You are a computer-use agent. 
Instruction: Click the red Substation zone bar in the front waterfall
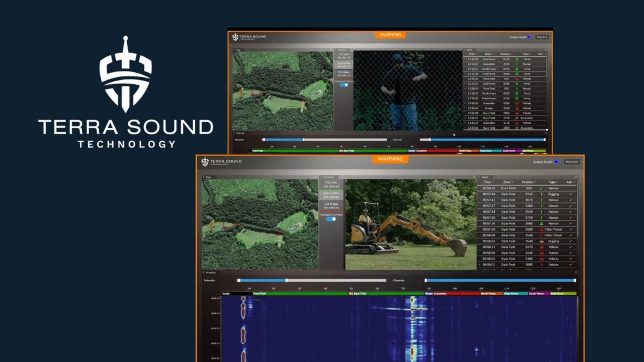click(x=455, y=293)
